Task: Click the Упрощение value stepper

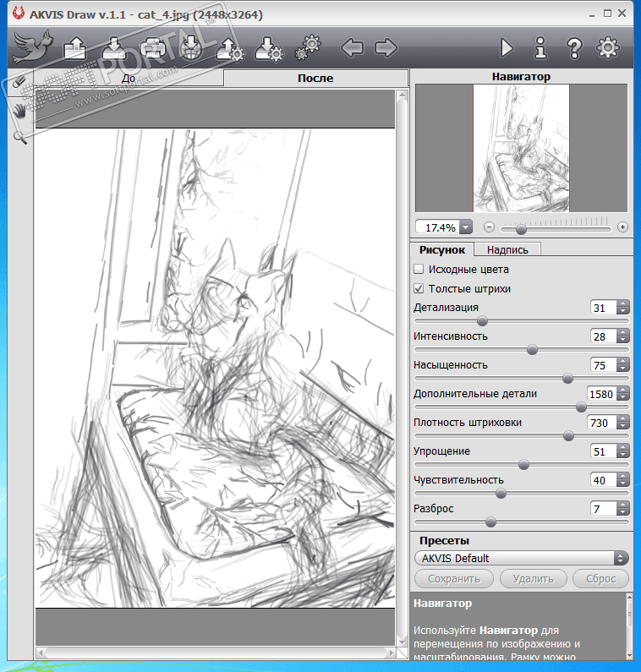Action: (x=623, y=451)
